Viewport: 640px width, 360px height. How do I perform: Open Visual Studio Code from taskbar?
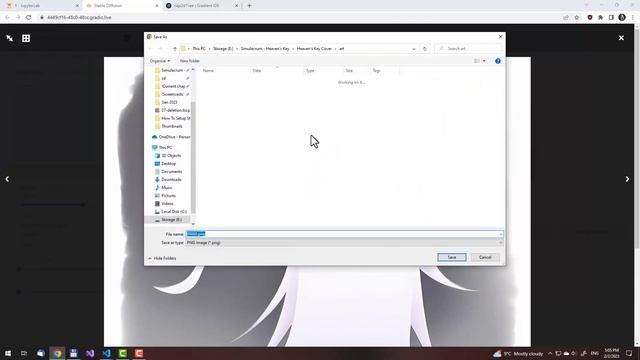106,353
